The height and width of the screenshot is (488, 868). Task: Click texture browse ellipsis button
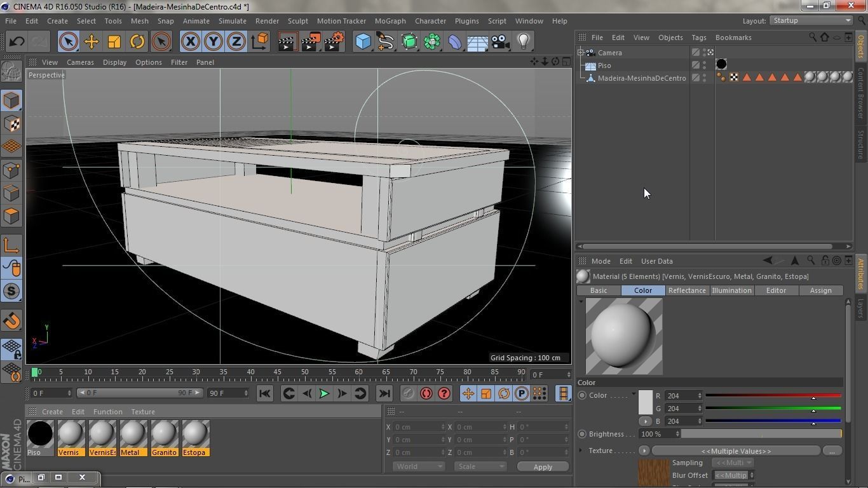(832, 451)
